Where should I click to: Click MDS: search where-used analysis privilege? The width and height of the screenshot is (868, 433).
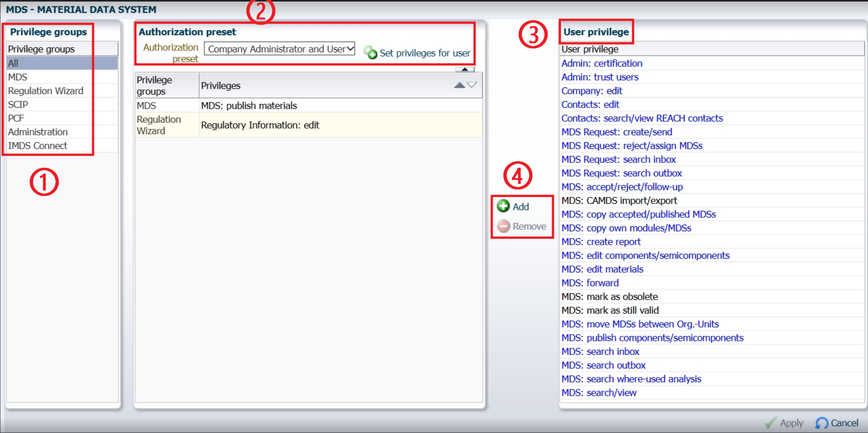pos(631,379)
